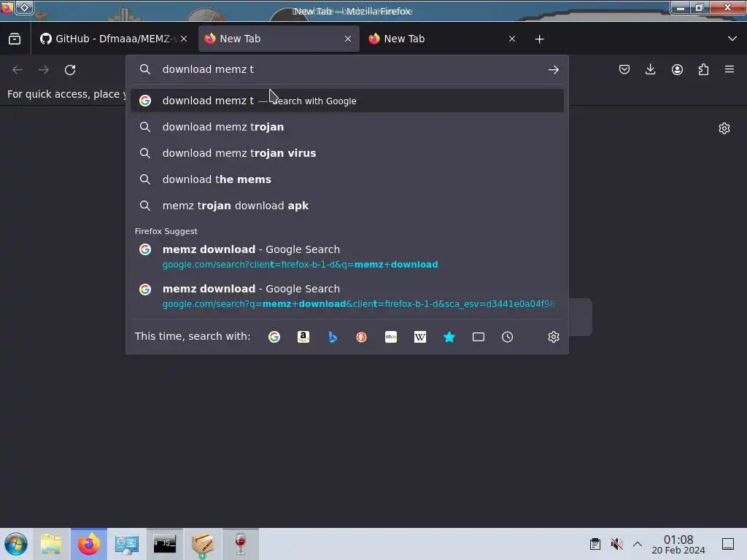Search with eBay one-off icon
Viewport: 747px width, 560px height.
391,337
